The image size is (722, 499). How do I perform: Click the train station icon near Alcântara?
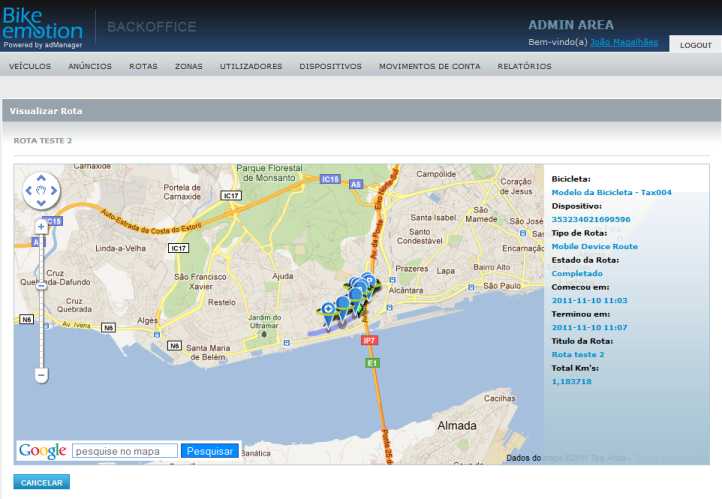coord(392,279)
